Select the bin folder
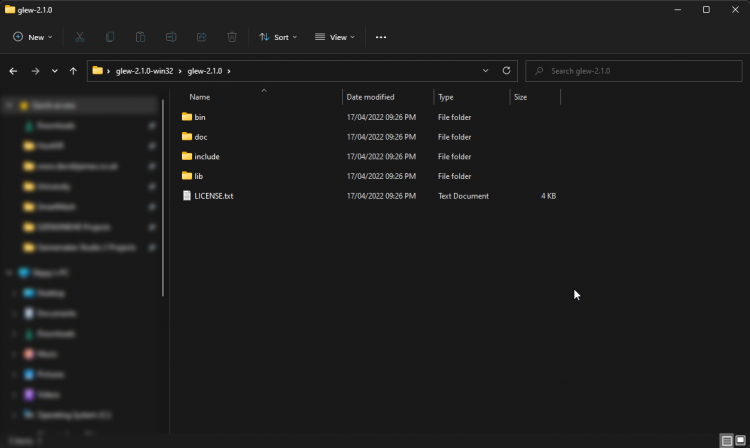 coord(200,117)
